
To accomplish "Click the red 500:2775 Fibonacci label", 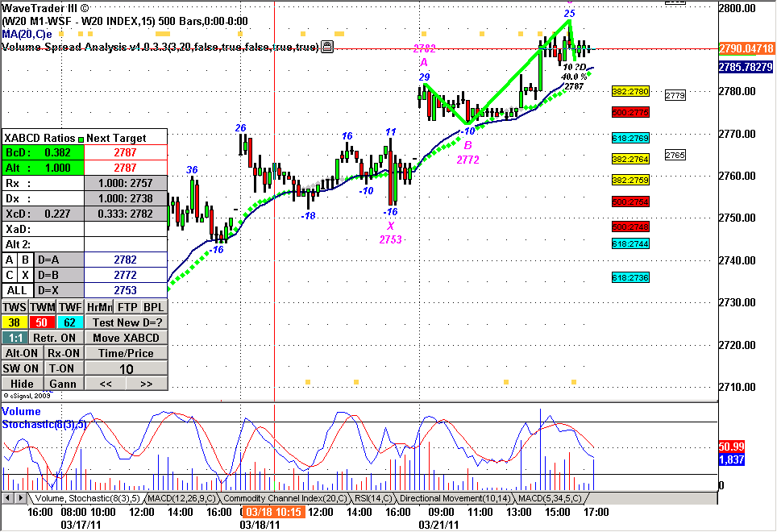I will coord(630,112).
